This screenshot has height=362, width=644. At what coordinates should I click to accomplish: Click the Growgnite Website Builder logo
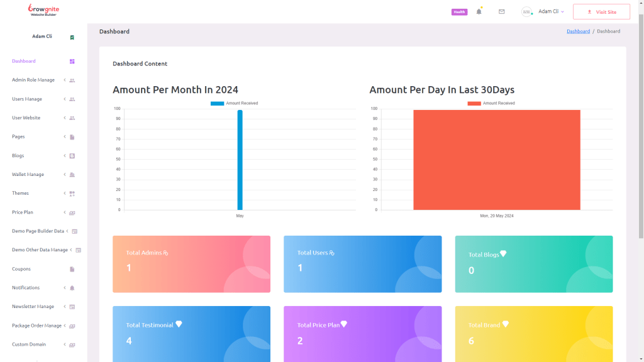pyautogui.click(x=43, y=10)
